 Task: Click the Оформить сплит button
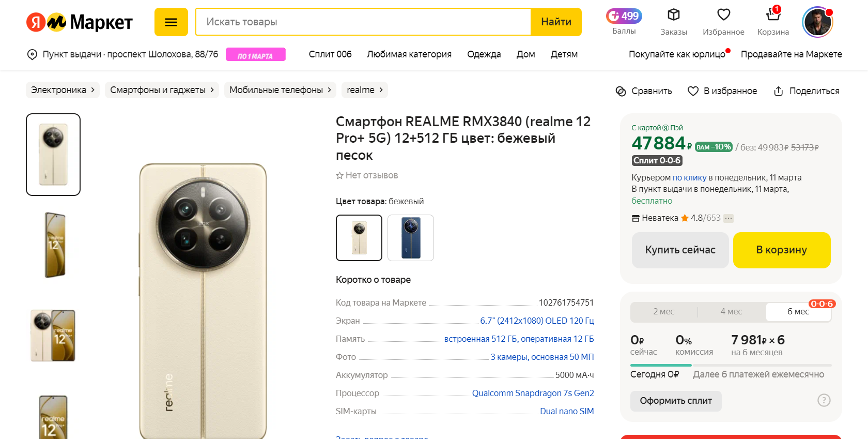[675, 401]
